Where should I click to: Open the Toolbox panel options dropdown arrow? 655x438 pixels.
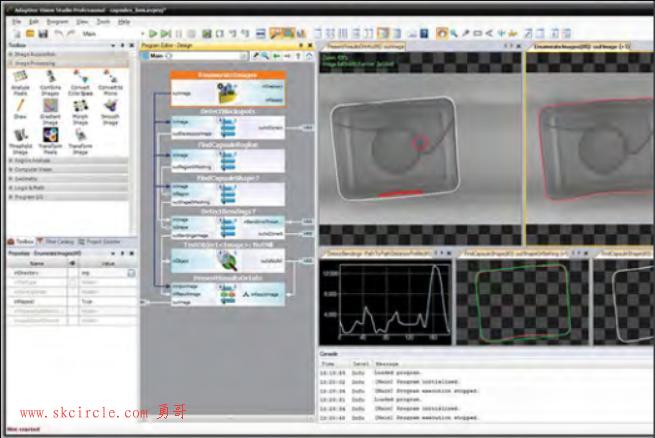point(113,45)
